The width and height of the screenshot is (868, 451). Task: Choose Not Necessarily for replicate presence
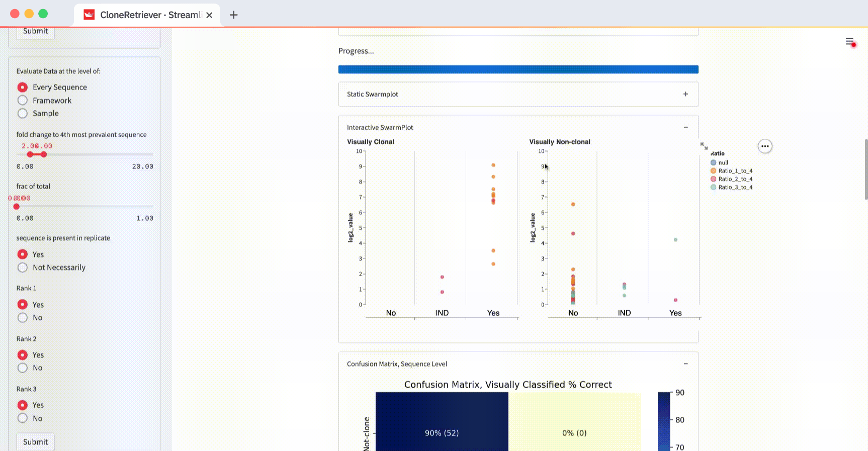(23, 267)
